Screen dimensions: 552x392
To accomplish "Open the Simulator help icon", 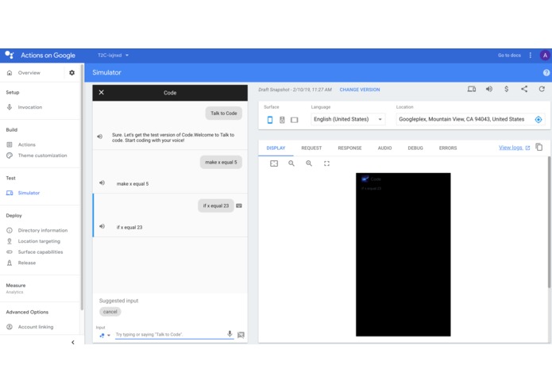I will pyautogui.click(x=546, y=73).
